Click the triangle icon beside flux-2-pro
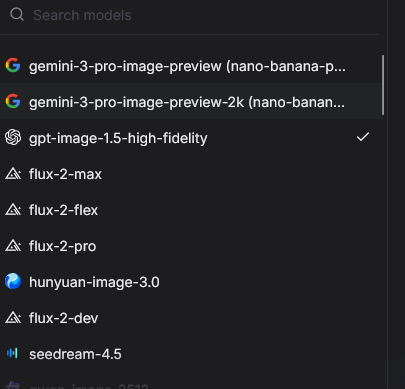The width and height of the screenshot is (405, 389). (13, 246)
